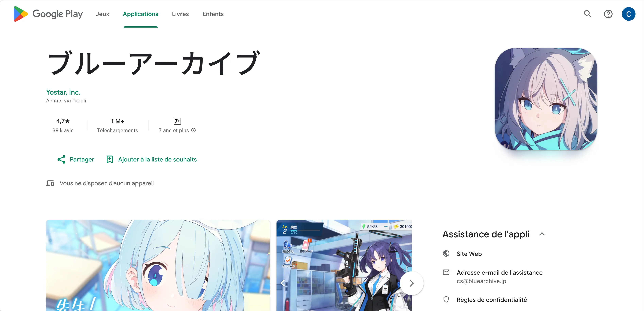The width and height of the screenshot is (644, 311).
Task: Click the shield privacy icon
Action: pos(446,299)
